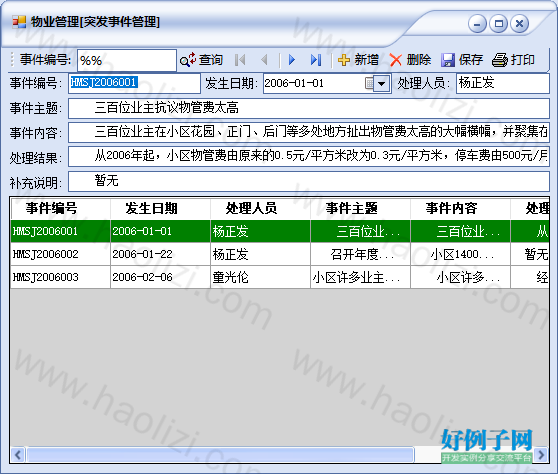The height and width of the screenshot is (474, 558).
Task: Click date cell 2006-01-01 in grid
Action: click(x=160, y=232)
